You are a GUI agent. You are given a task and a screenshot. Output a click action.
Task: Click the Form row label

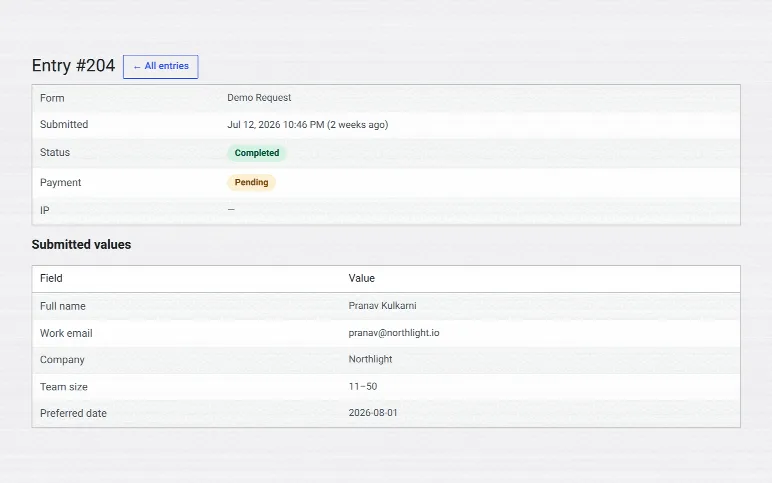tap(52, 98)
